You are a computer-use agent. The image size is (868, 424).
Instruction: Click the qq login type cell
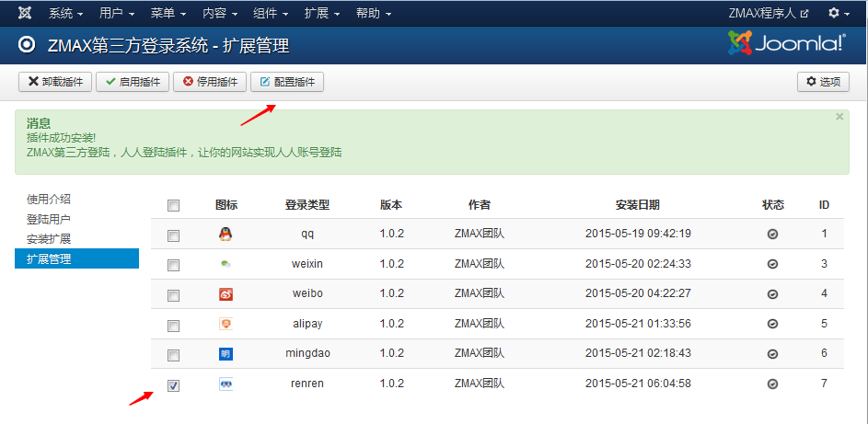[307, 235]
